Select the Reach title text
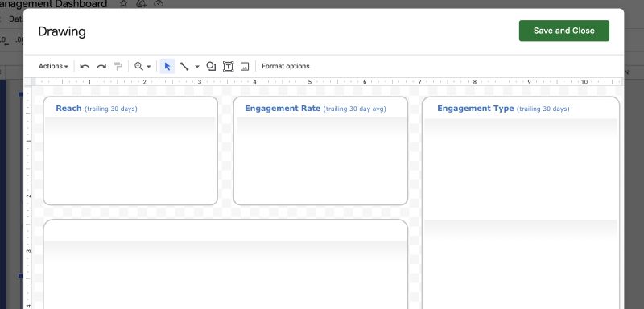 [68, 109]
